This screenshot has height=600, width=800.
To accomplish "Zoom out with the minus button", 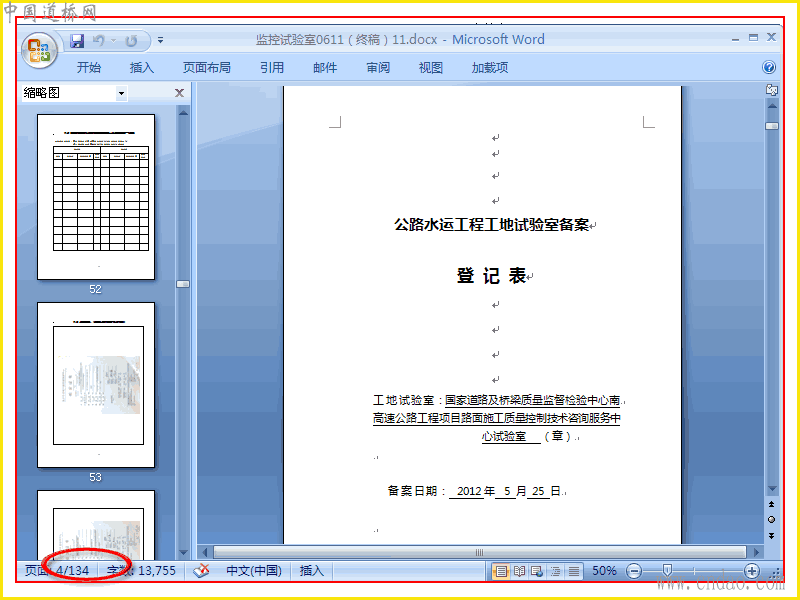I will coord(634,571).
